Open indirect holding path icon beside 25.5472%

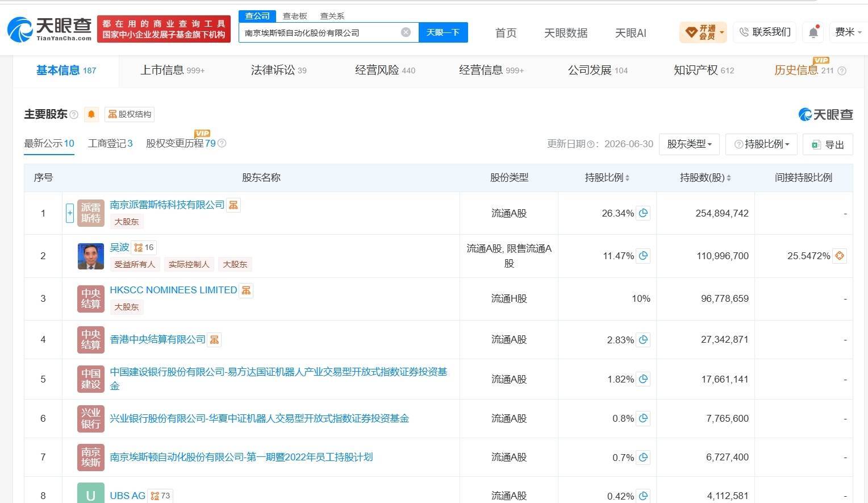(840, 256)
